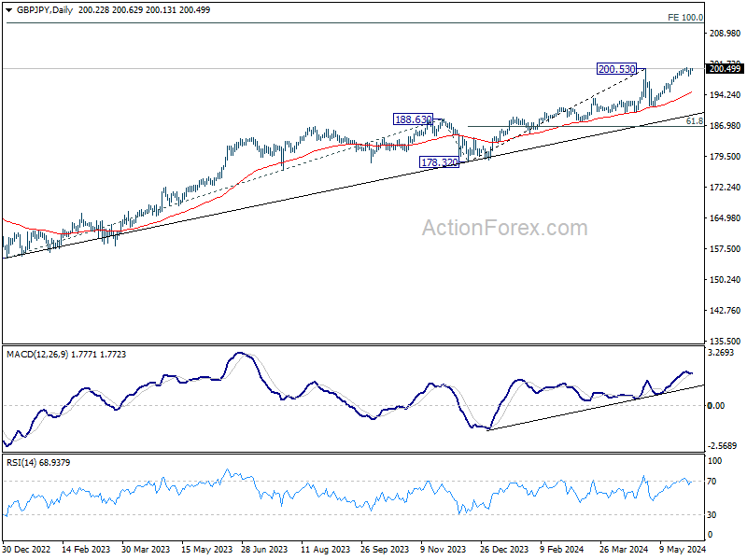Click the 26 Mar 2024 date label

pos(624,550)
